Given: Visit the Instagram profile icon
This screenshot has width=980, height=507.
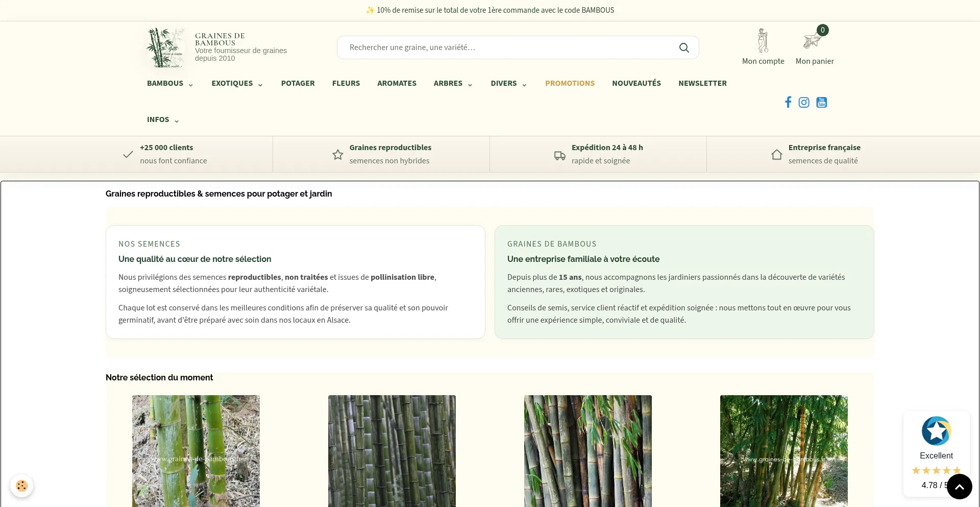Looking at the screenshot, I should [x=804, y=102].
